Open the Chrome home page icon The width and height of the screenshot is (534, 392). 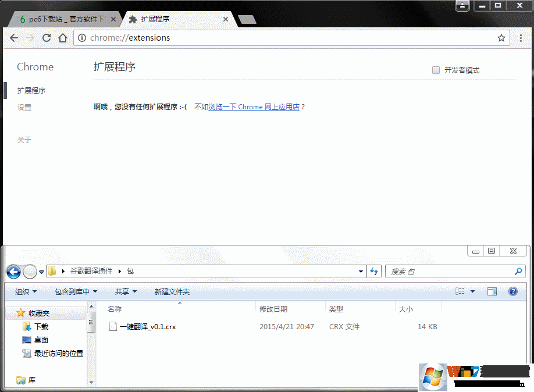[63, 38]
